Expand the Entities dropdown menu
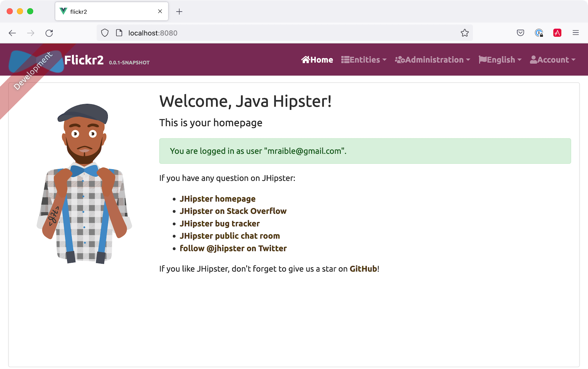The height and width of the screenshot is (369, 588). tap(364, 60)
